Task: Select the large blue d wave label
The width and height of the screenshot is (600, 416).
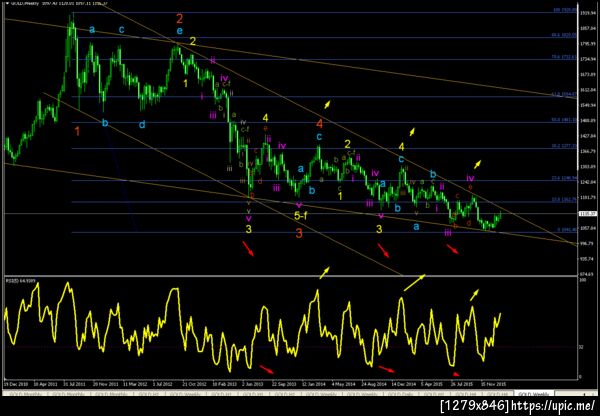Action: [142, 124]
